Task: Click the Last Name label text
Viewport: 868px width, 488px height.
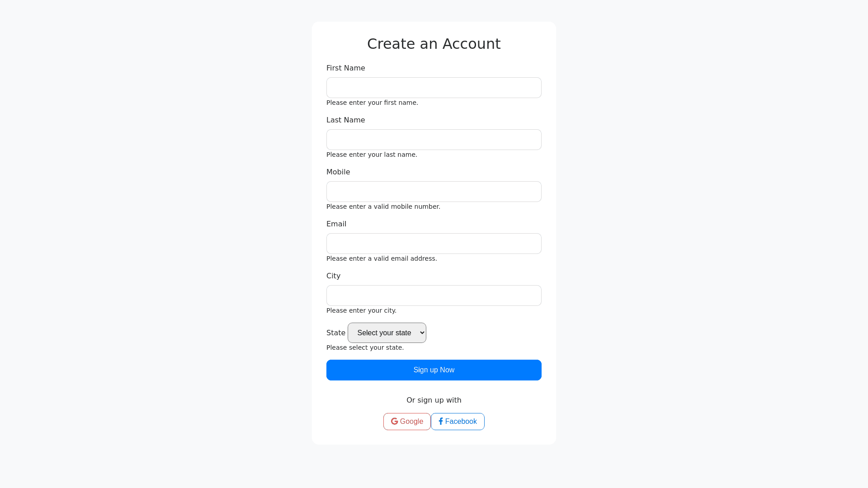Action: [346, 120]
